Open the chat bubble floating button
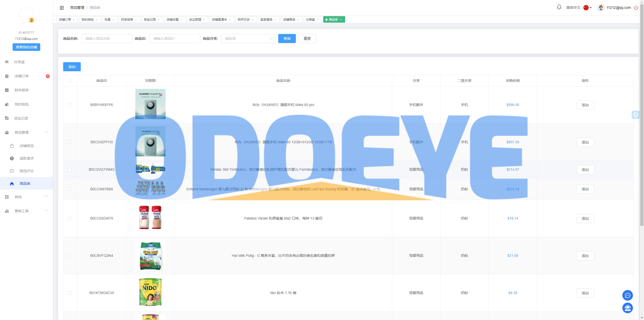 point(627,295)
